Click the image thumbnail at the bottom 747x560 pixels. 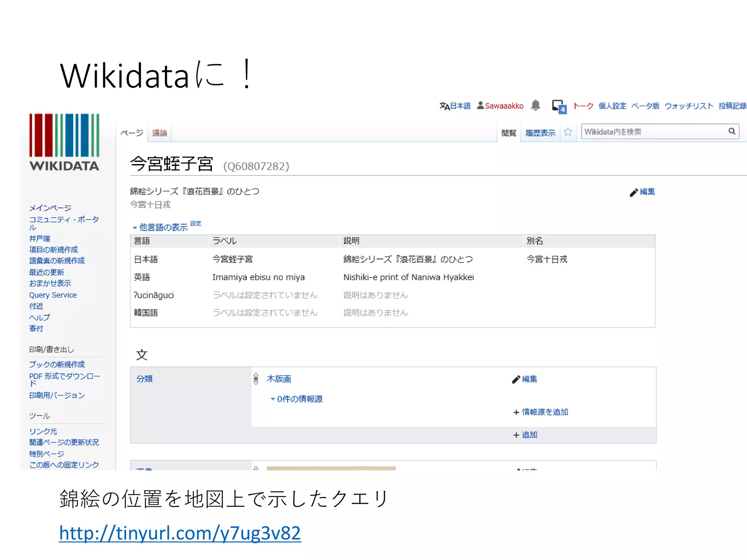[x=331, y=468]
